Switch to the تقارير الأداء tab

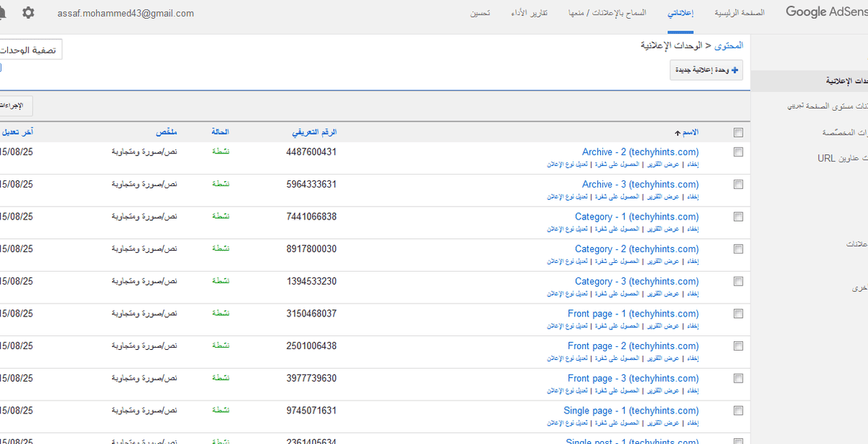coord(529,13)
